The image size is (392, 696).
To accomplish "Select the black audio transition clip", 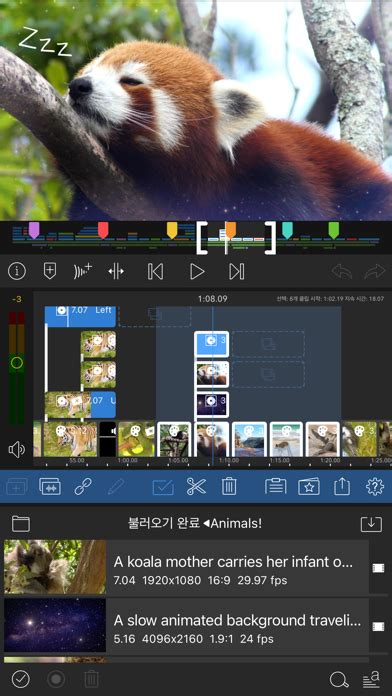I will coord(107,439).
